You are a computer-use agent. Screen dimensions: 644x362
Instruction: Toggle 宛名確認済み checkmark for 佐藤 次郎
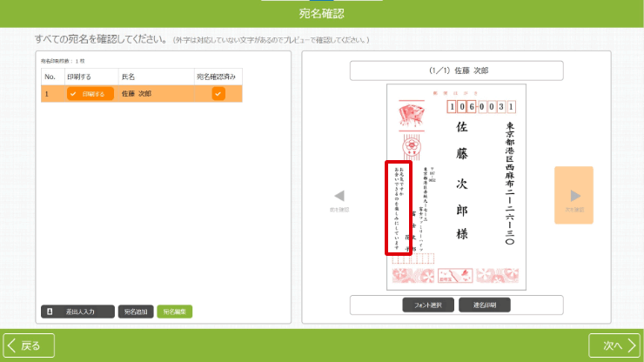point(218,93)
